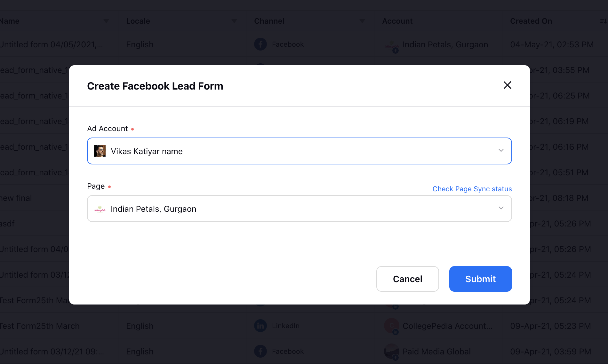Sort by Created On column icon

coord(603,21)
